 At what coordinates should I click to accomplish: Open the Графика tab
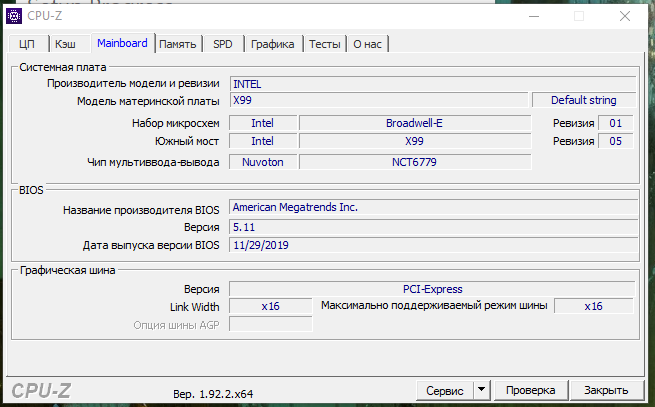click(273, 44)
